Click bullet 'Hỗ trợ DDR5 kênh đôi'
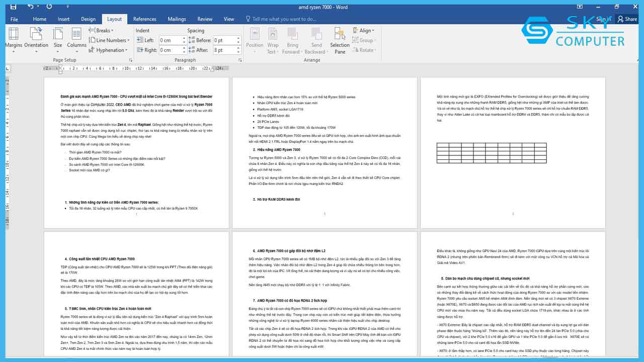644x362 pixels. (274, 115)
